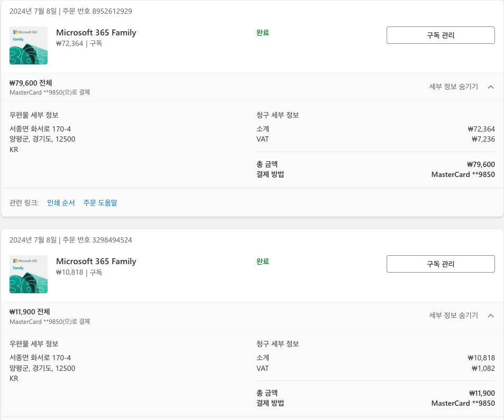Collapse details chevron for the ₩79,600 order
The width and height of the screenshot is (504, 420).
(x=490, y=87)
